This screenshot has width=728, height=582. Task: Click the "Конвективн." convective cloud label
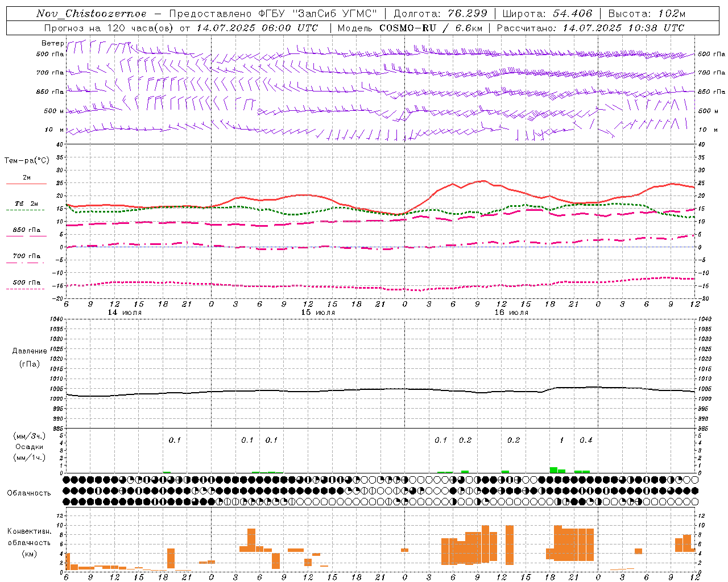click(30, 531)
